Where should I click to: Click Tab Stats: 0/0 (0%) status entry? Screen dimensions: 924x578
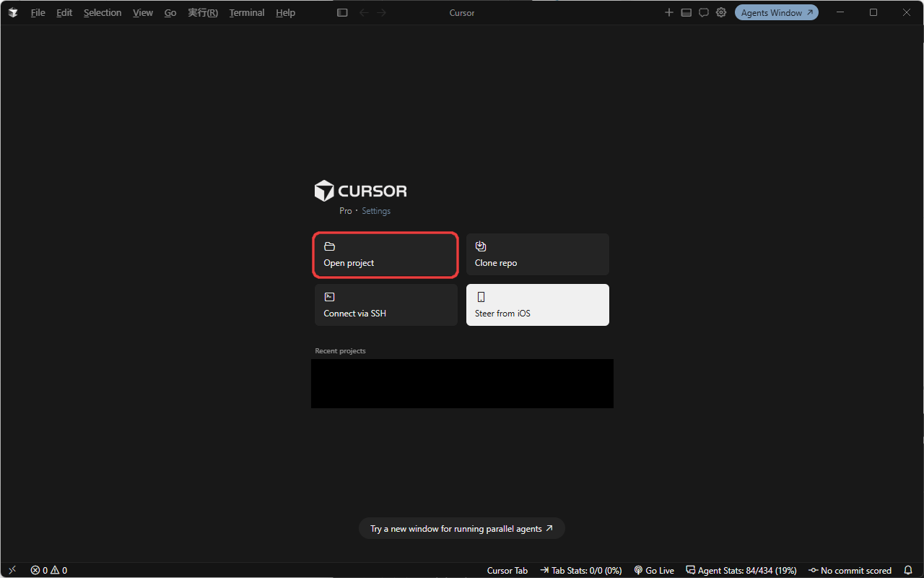point(580,571)
